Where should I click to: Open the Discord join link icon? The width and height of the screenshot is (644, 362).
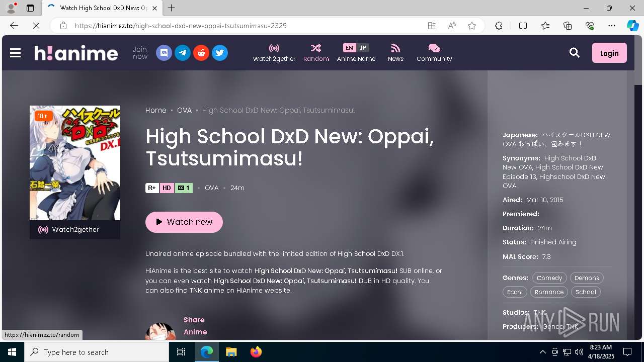(x=164, y=53)
